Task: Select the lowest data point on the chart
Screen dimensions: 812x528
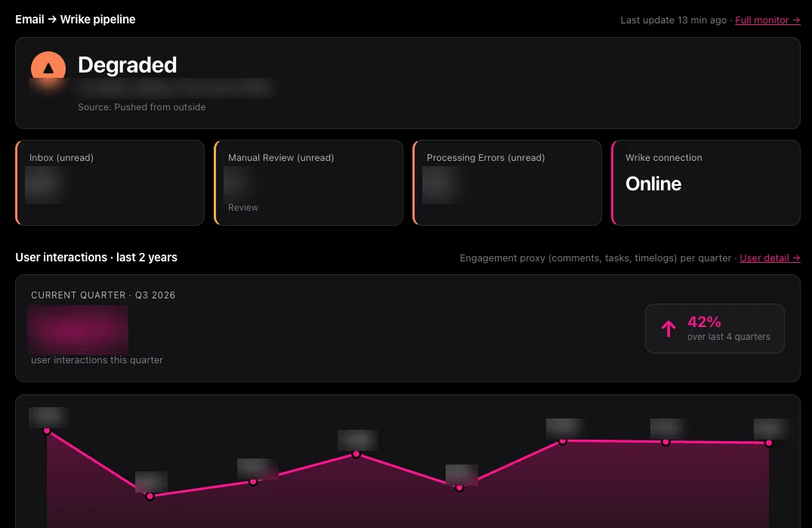Action: [x=150, y=496]
